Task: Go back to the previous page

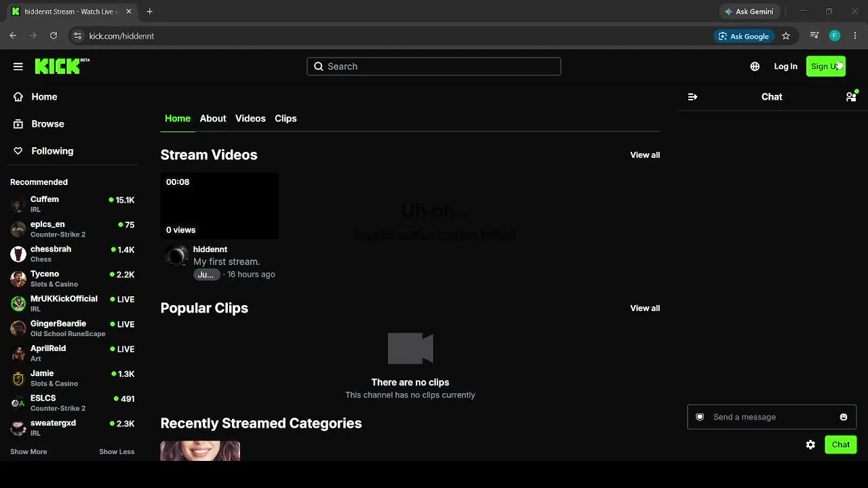Action: (13, 36)
